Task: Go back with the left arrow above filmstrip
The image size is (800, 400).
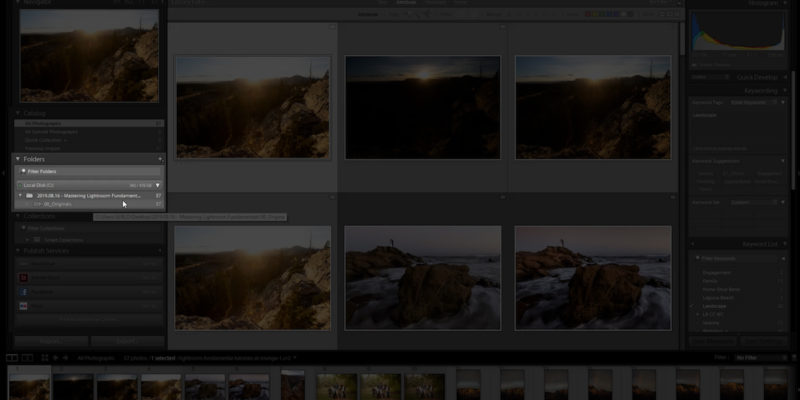Action: (56, 358)
